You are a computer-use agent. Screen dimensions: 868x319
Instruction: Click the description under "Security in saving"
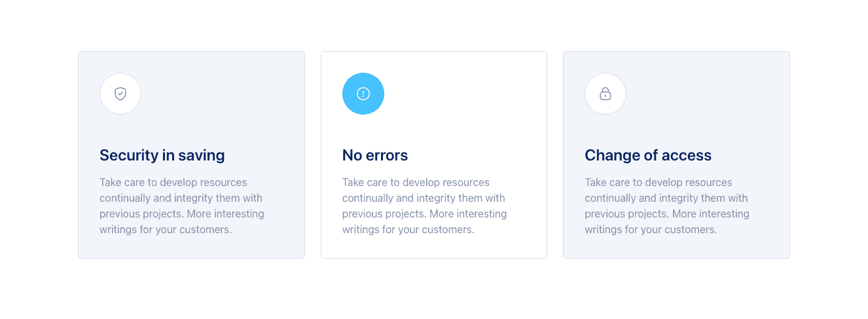(x=181, y=206)
